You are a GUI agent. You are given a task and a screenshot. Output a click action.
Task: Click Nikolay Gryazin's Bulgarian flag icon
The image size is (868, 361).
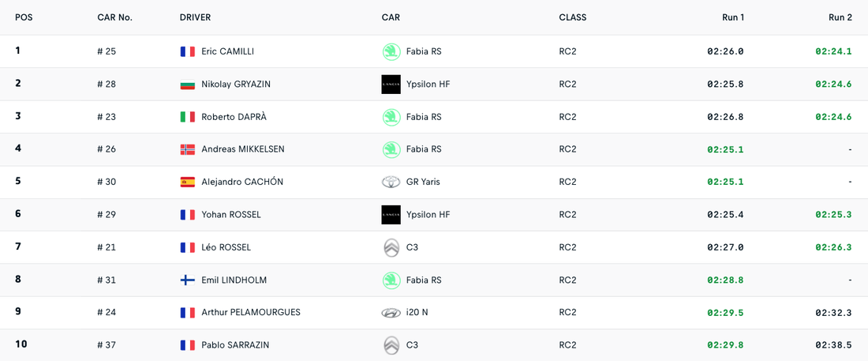187,85
